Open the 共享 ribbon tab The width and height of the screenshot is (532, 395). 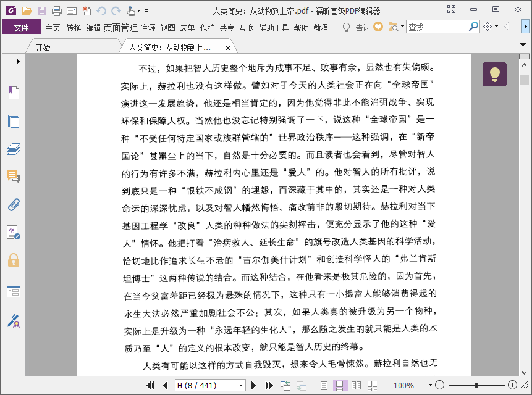pyautogui.click(x=227, y=27)
